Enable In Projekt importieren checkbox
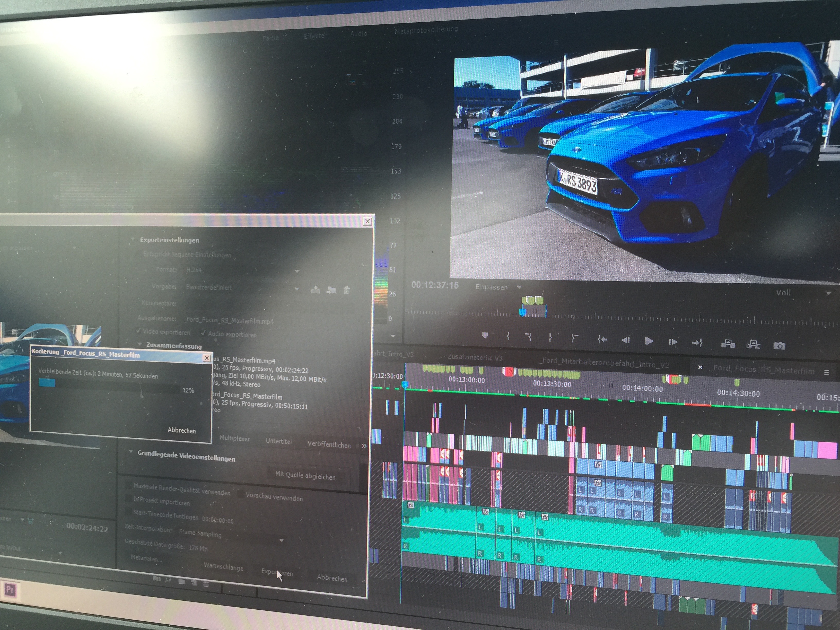This screenshot has height=630, width=840. 129,498
